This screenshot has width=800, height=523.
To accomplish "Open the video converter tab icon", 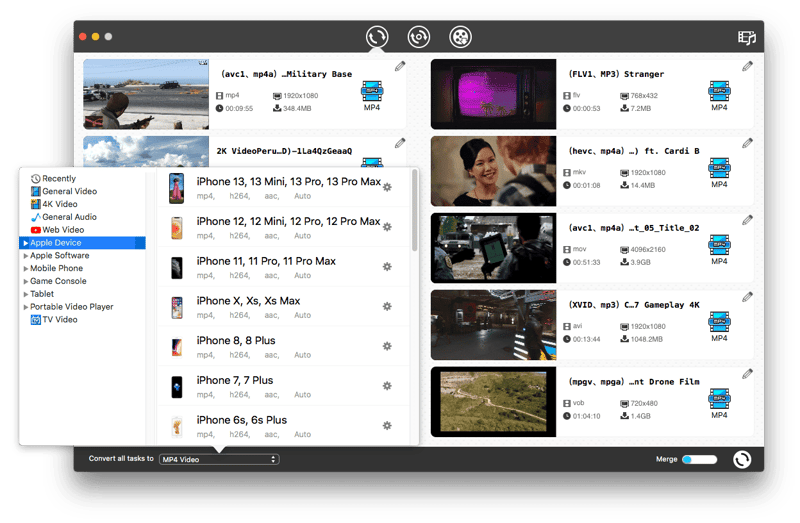I will pos(377,38).
